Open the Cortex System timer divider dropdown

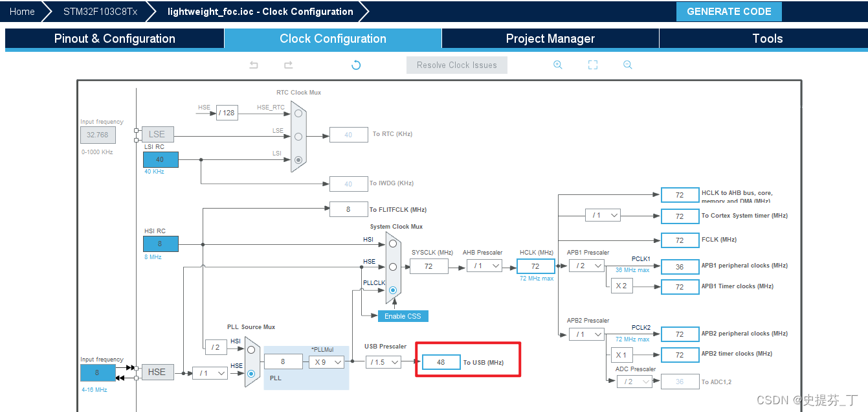[603, 215]
